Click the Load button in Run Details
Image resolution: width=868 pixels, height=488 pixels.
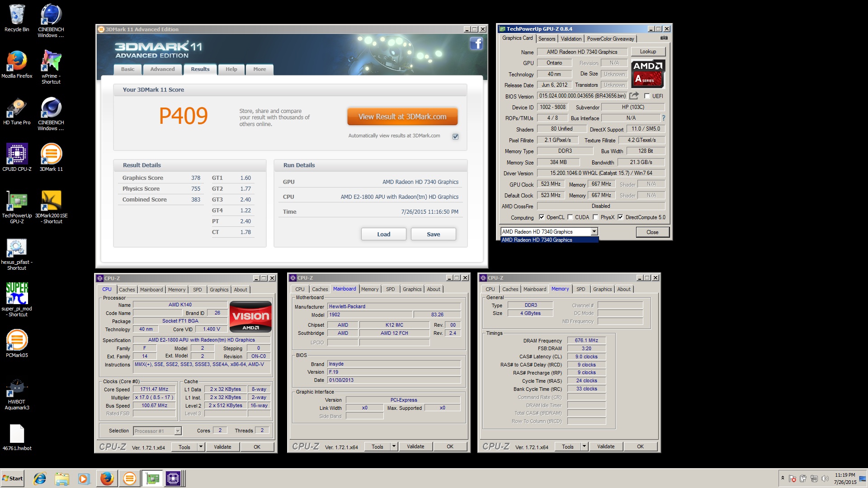tap(383, 234)
